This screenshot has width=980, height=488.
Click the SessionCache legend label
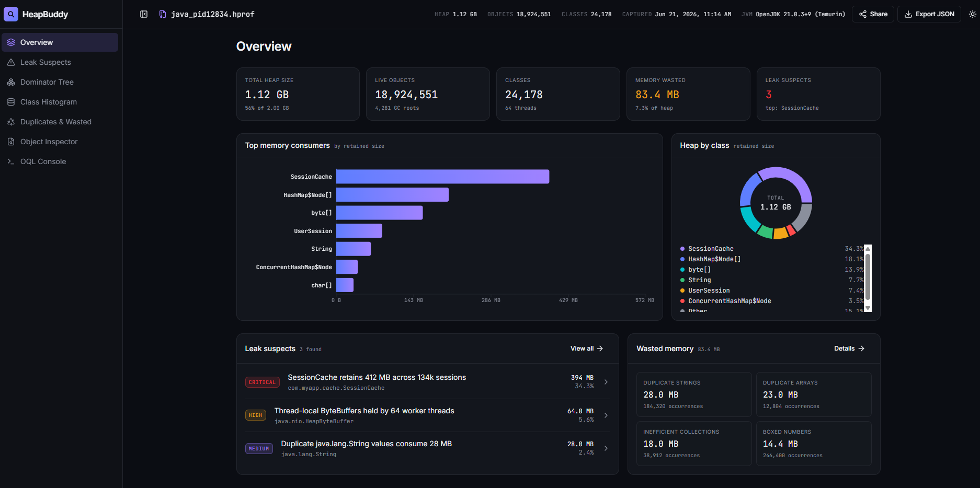pos(711,249)
